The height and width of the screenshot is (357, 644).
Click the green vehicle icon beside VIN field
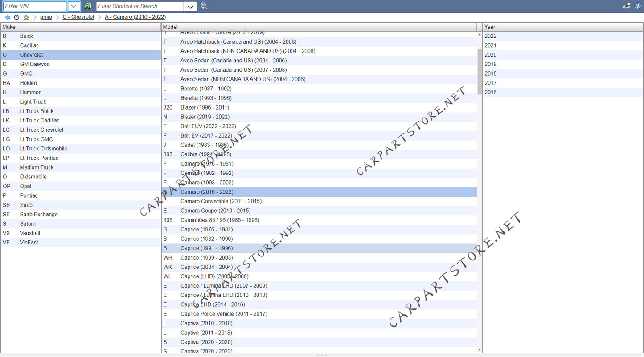pyautogui.click(x=87, y=6)
